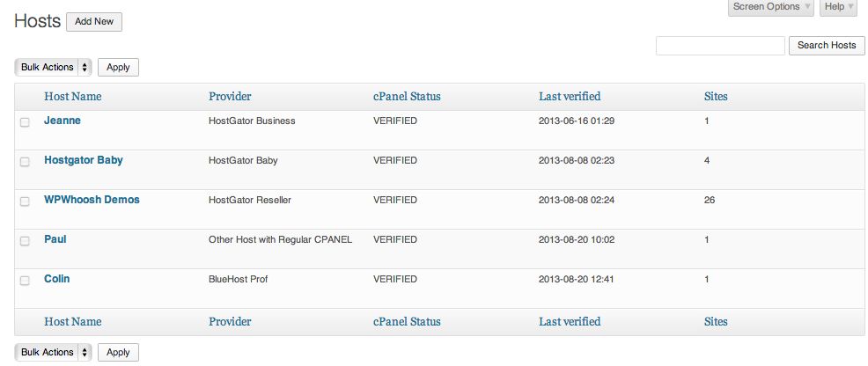Screen dimensions: 868x366
Task: Expand the Help tab
Action: point(839,7)
